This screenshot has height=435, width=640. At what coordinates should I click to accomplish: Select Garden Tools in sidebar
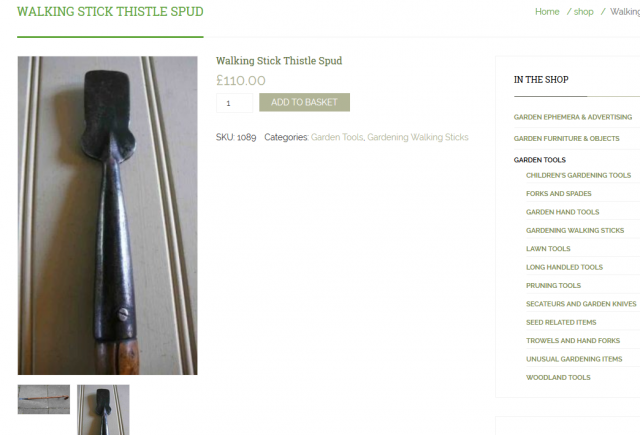coord(540,160)
